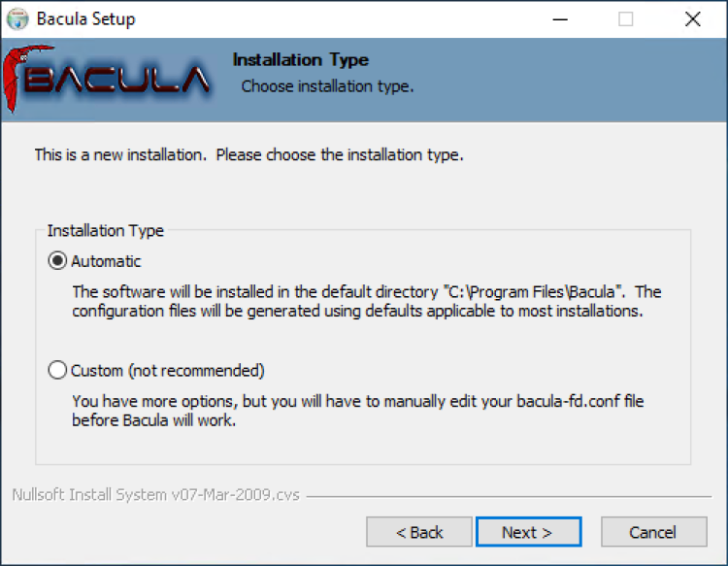728x566 pixels.
Task: Click the Bacula Setup window title text
Action: point(85,19)
